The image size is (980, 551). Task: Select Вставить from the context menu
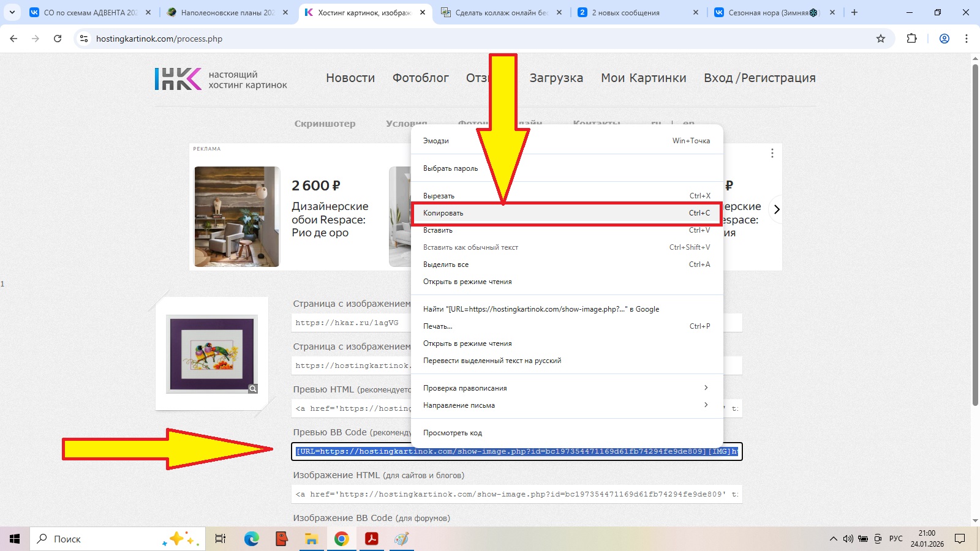click(x=567, y=230)
